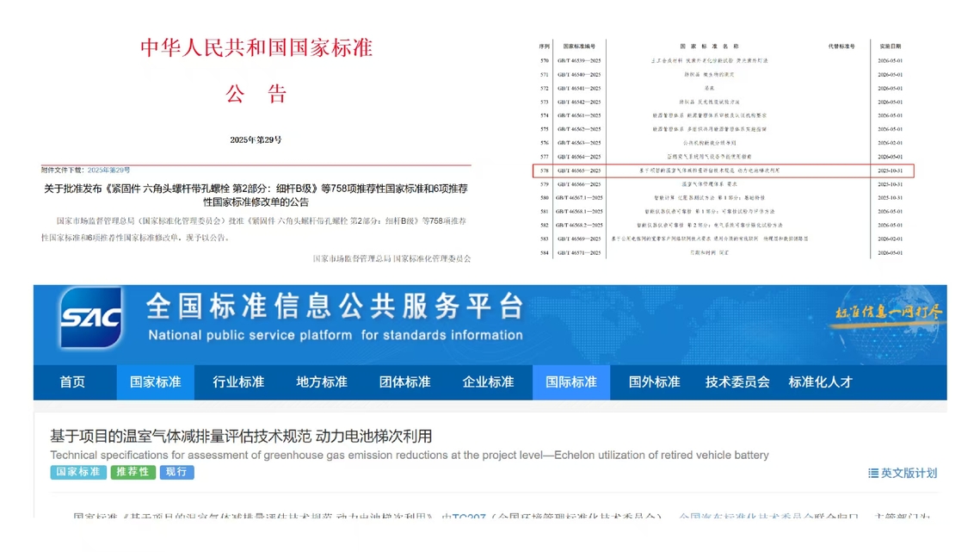Open the 英文版计划 link
The height and width of the screenshot is (552, 980).
pos(909,473)
